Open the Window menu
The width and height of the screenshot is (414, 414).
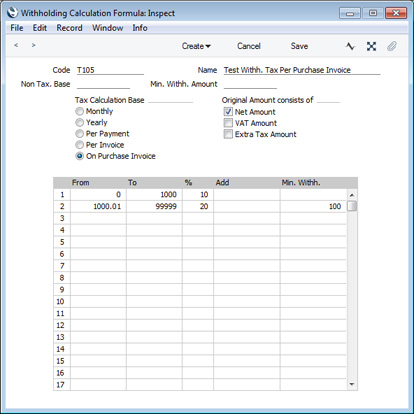pos(107,28)
